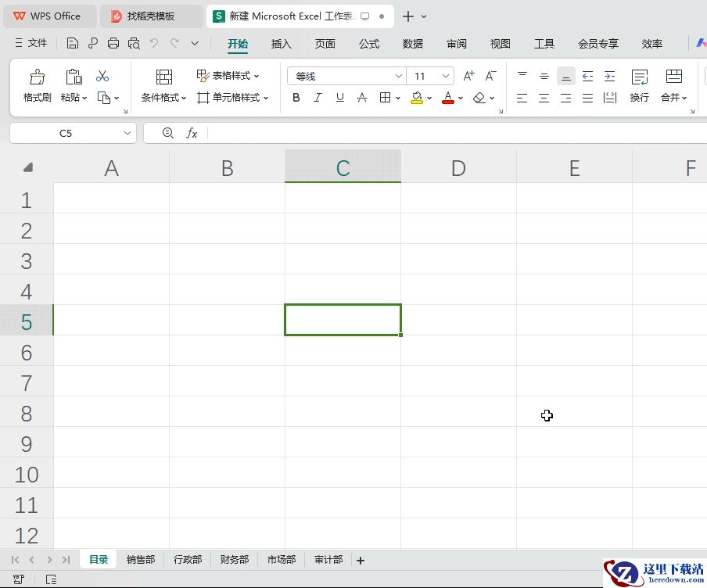Viewport: 707px width, 588px height.
Task: Toggle Bold formatting
Action: [296, 98]
